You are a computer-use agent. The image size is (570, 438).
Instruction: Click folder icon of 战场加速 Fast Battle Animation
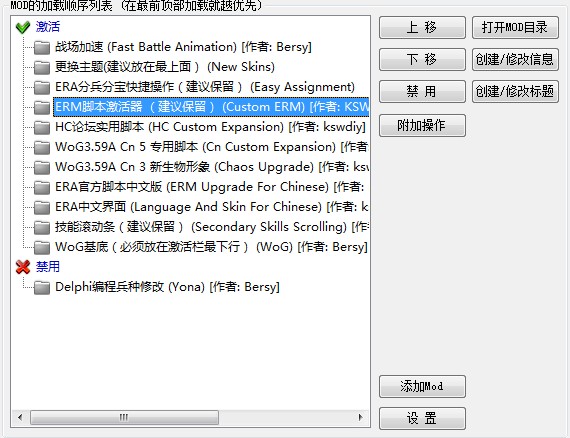42,47
